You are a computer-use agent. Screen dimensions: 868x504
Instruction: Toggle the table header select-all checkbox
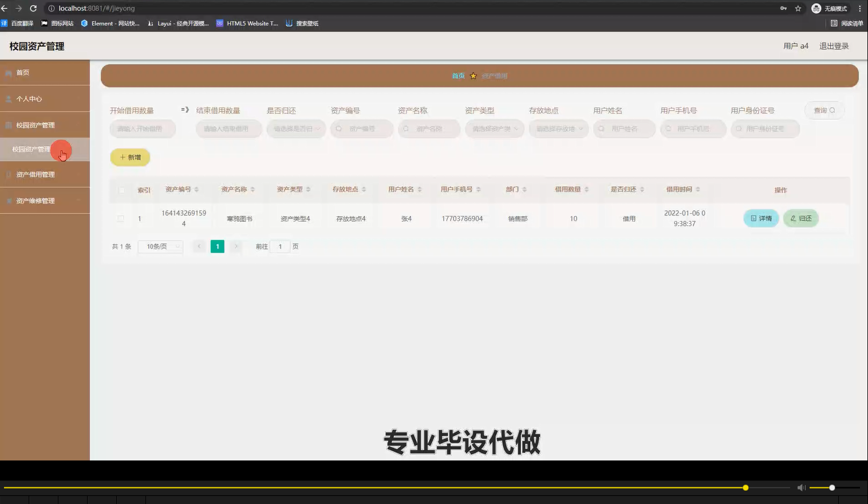click(121, 190)
